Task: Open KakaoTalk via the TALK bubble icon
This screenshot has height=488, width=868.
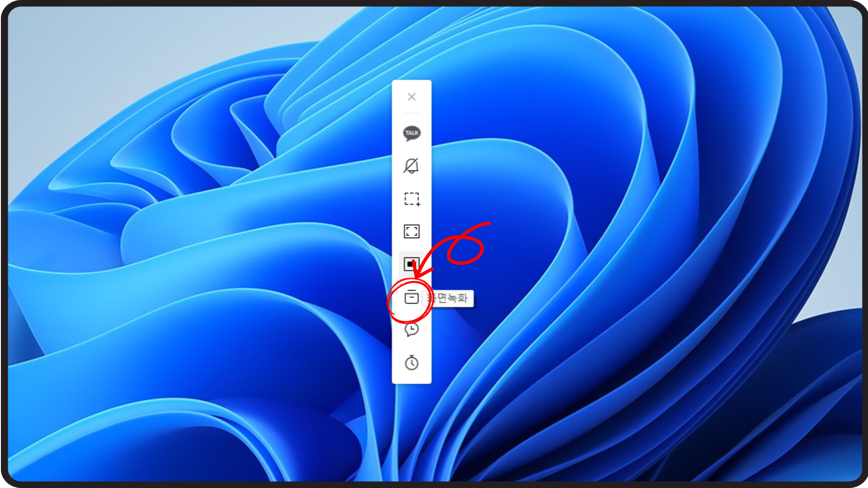Action: (411, 133)
